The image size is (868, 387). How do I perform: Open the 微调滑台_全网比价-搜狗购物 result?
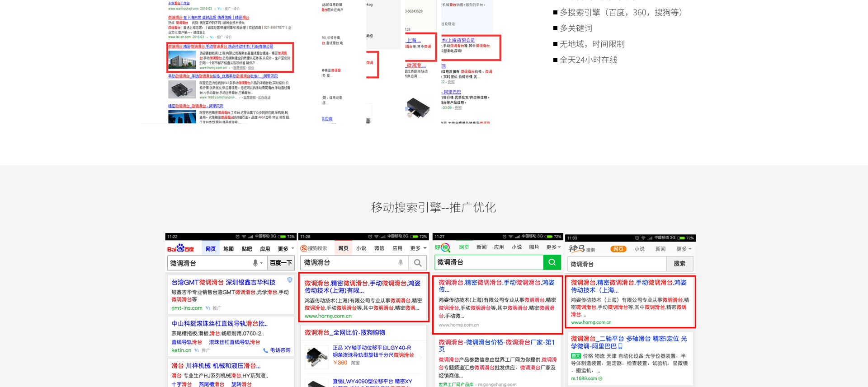345,332
